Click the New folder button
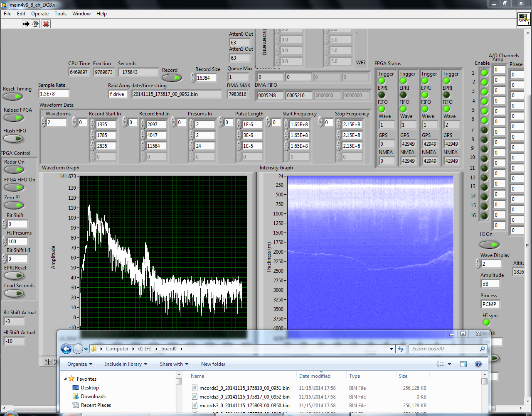The image size is (532, 416). [x=213, y=364]
